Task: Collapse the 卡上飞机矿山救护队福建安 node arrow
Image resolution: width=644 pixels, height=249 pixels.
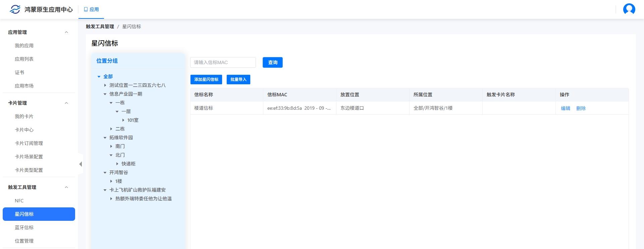Action: pyautogui.click(x=105, y=190)
